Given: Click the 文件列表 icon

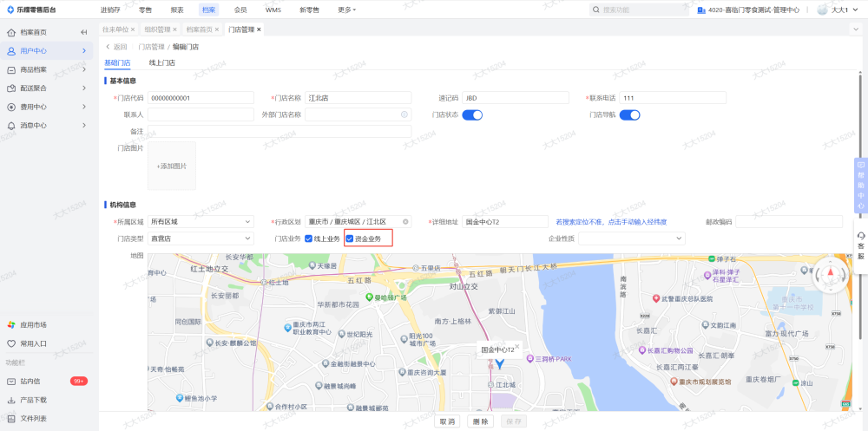Looking at the screenshot, I should pyautogui.click(x=11, y=418).
